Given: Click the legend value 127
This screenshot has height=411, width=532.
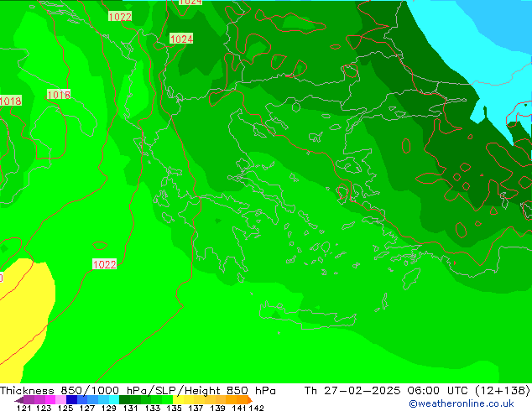Looking at the screenshot, I should click(87, 408).
